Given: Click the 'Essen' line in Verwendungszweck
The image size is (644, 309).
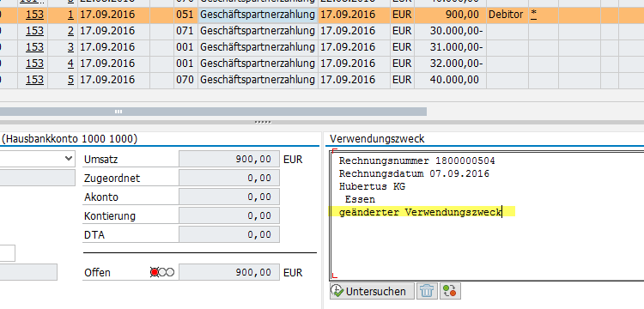Looking at the screenshot, I should 360,199.
